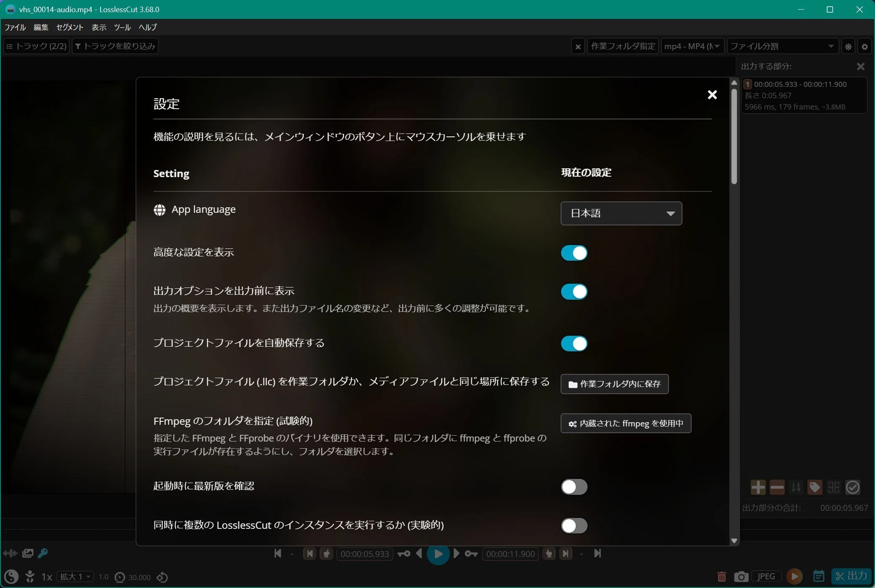Set segment end at current position
875x588 pixels.
tap(549, 554)
